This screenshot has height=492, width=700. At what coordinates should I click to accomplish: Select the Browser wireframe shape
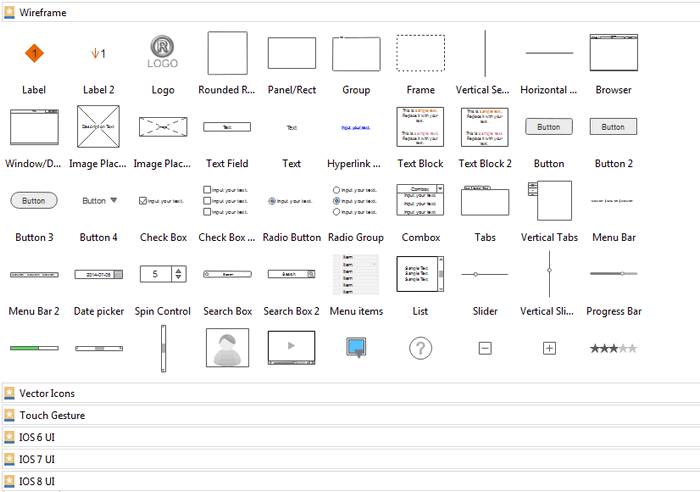coord(613,52)
